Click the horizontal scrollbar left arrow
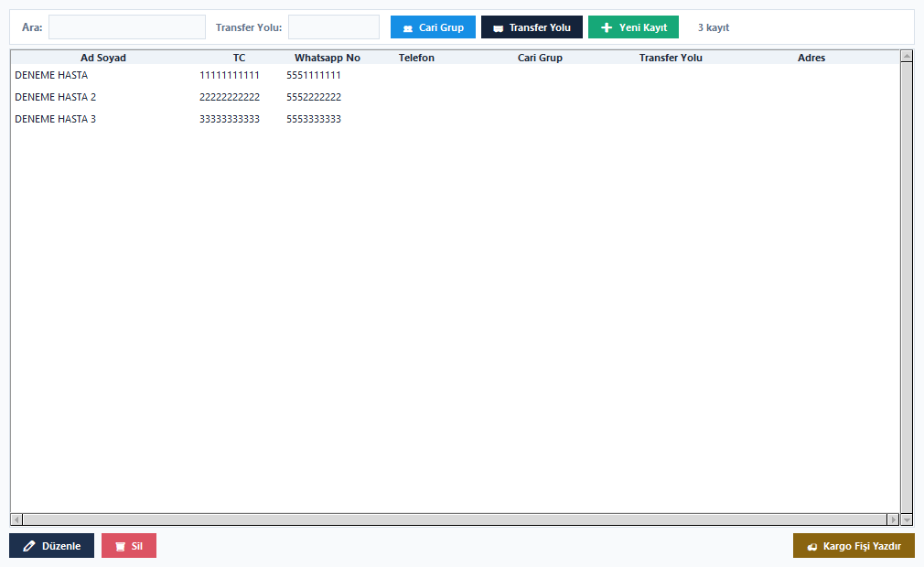Viewport: 924px width, 567px height. [16, 519]
